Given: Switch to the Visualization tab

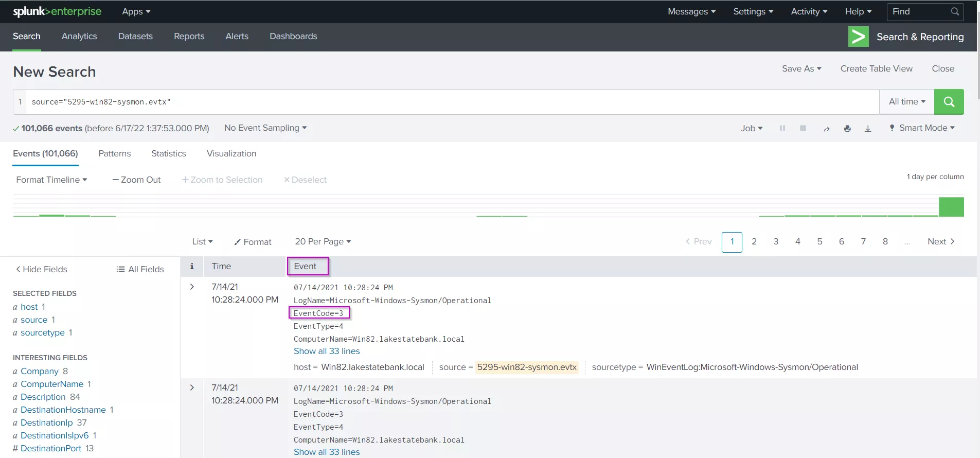Looking at the screenshot, I should pyautogui.click(x=231, y=153).
